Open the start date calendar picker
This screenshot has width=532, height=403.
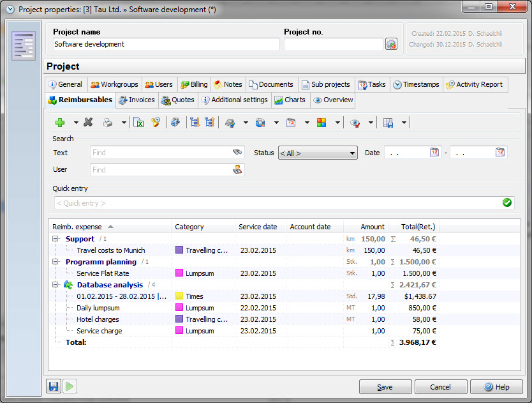pyautogui.click(x=434, y=153)
